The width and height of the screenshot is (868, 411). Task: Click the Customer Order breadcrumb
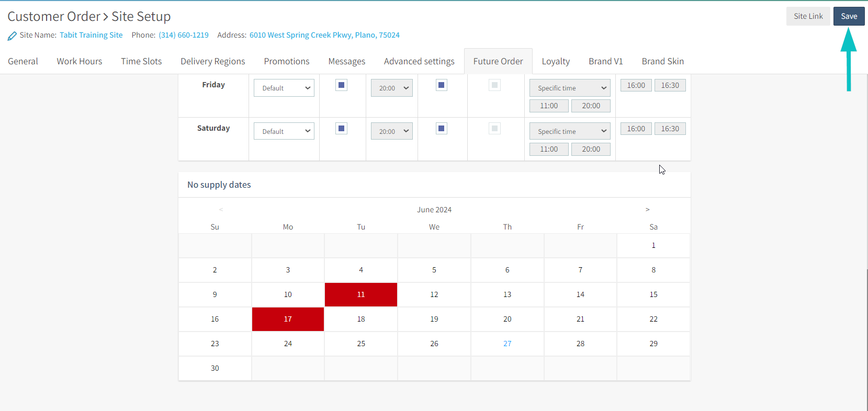[x=54, y=16]
